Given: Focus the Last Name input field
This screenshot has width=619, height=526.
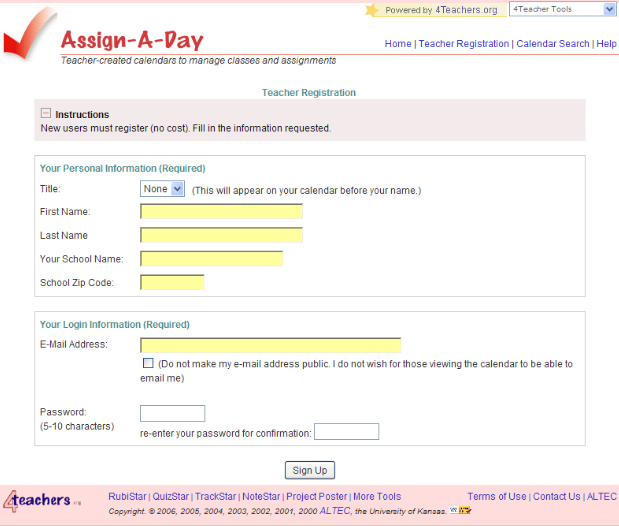Looking at the screenshot, I should pos(221,235).
